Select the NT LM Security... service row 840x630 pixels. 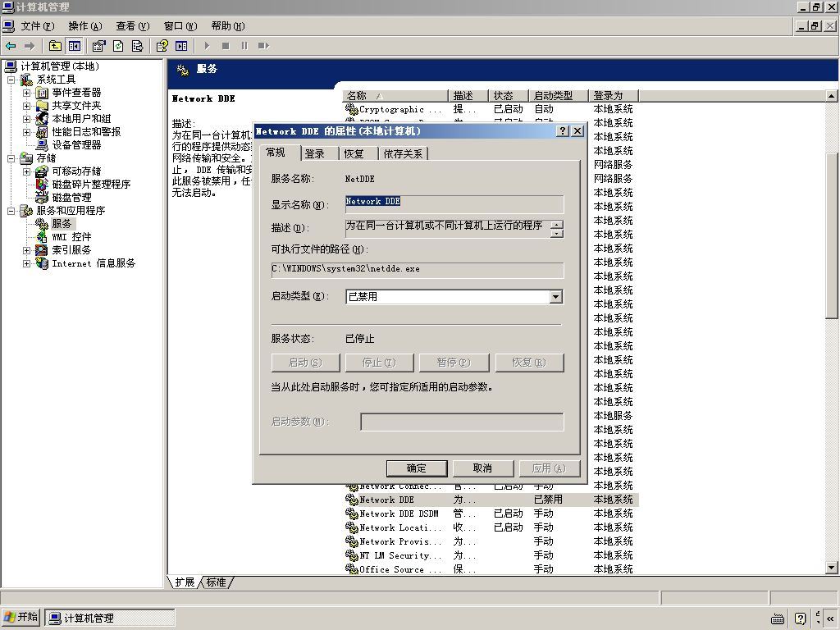pyautogui.click(x=491, y=555)
